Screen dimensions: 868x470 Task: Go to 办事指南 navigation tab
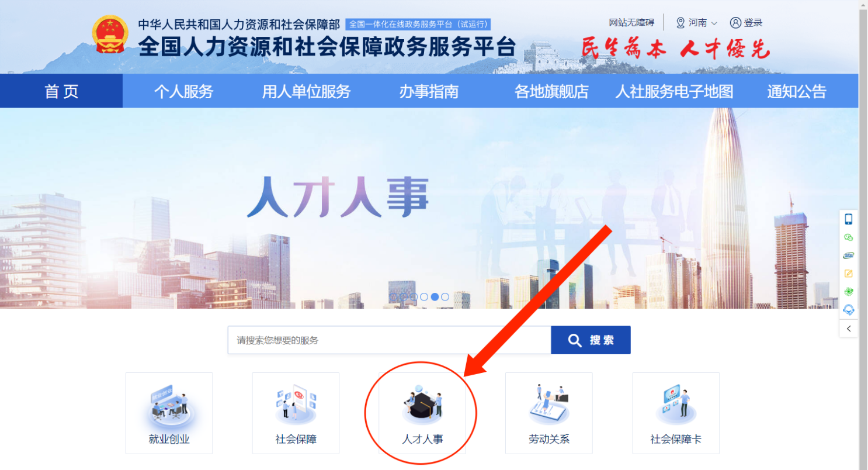[x=429, y=91]
